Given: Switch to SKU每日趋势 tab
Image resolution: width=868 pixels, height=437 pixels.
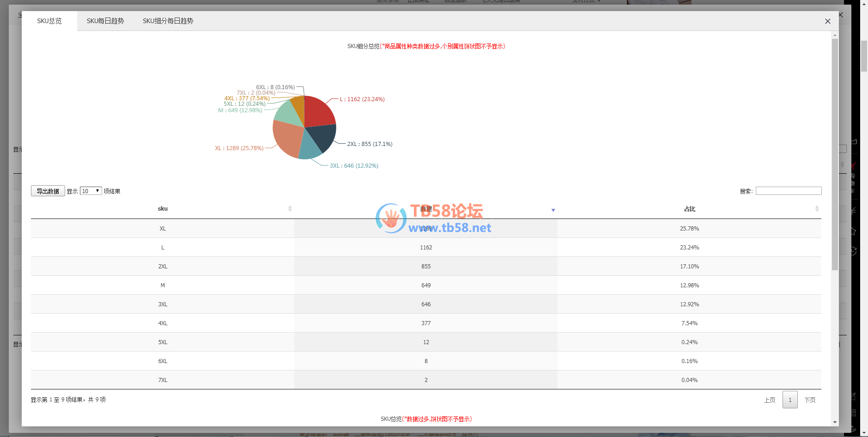Looking at the screenshot, I should click(x=105, y=21).
